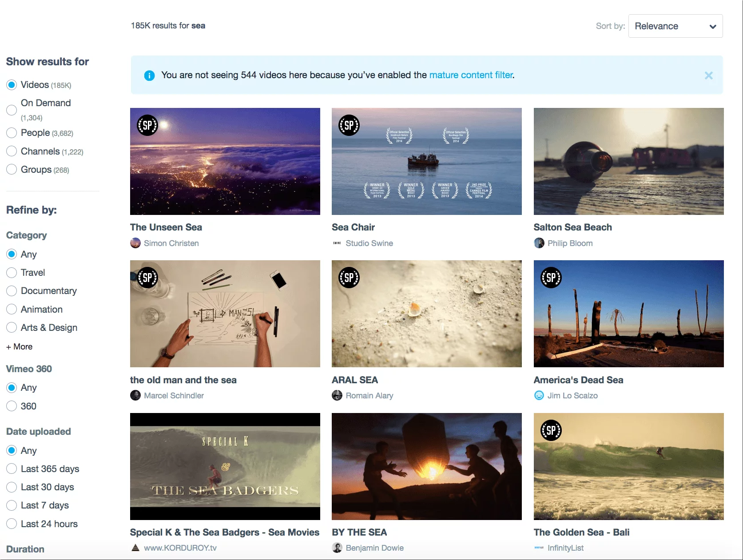Open the old man and the sea title
743x560 pixels.
183,380
